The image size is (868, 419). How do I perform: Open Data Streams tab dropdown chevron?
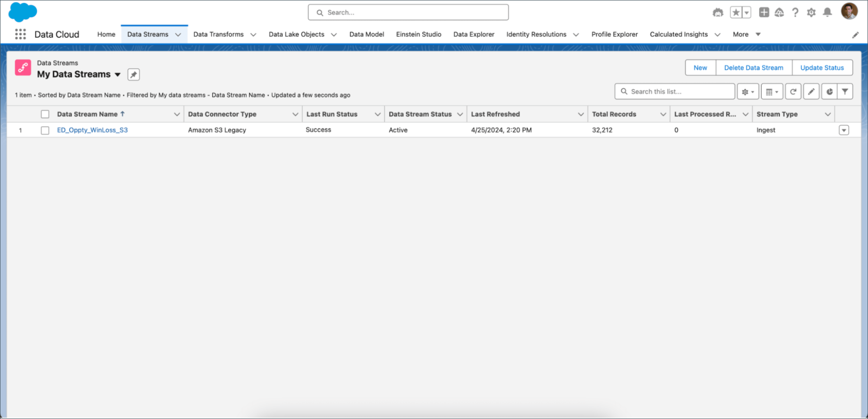coord(178,34)
